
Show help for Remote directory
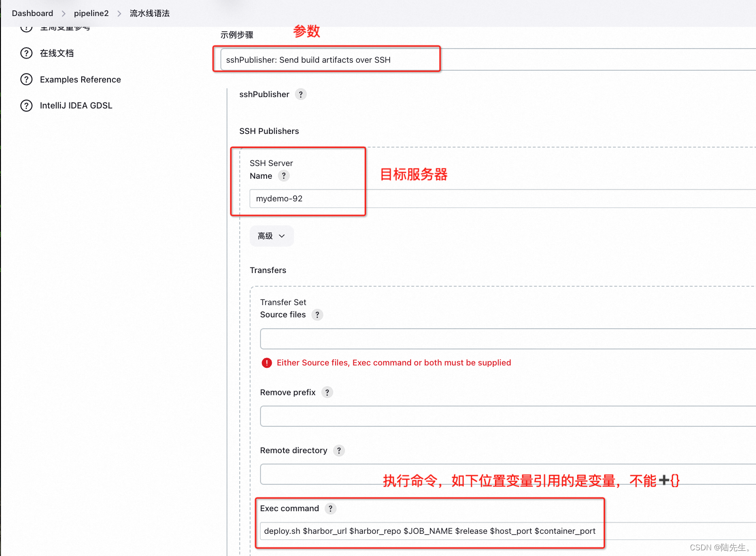point(339,450)
